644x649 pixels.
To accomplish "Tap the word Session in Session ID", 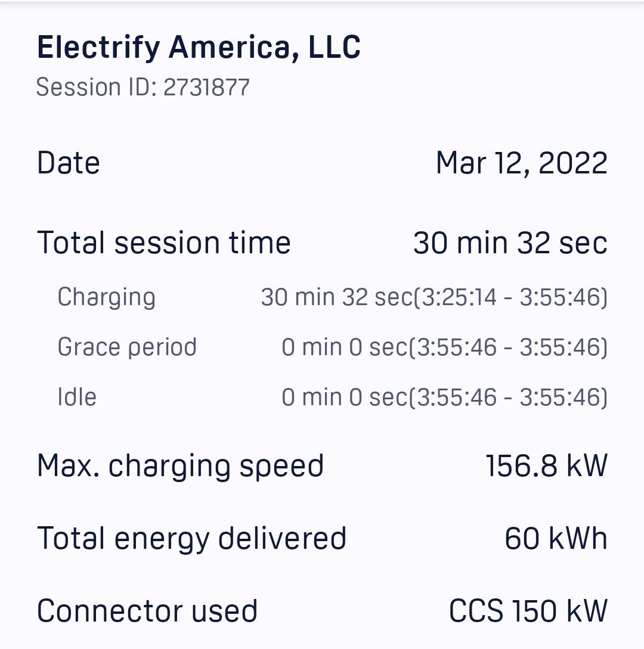I will pos(78,87).
